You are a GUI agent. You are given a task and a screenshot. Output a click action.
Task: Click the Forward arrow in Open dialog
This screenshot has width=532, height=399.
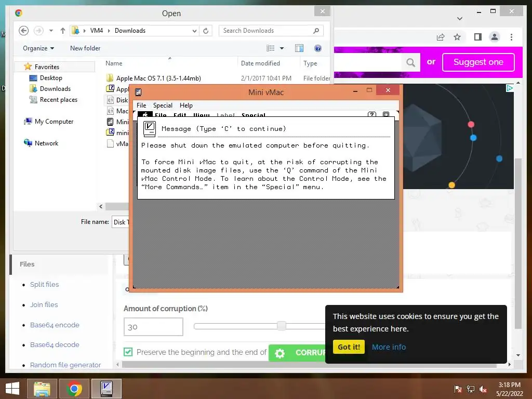pyautogui.click(x=38, y=31)
